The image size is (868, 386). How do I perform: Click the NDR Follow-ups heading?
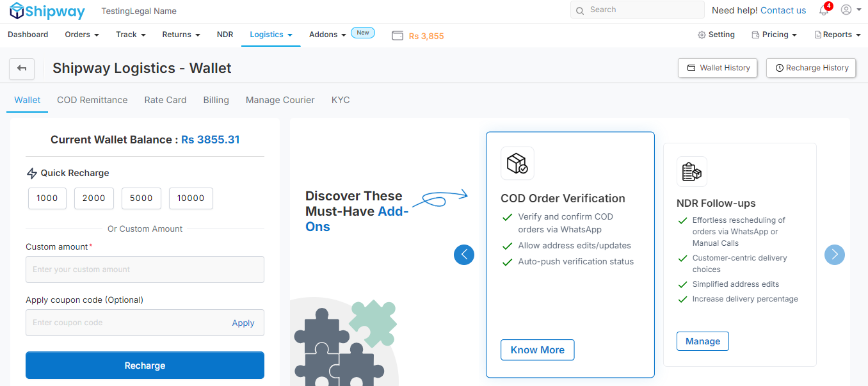pos(716,204)
